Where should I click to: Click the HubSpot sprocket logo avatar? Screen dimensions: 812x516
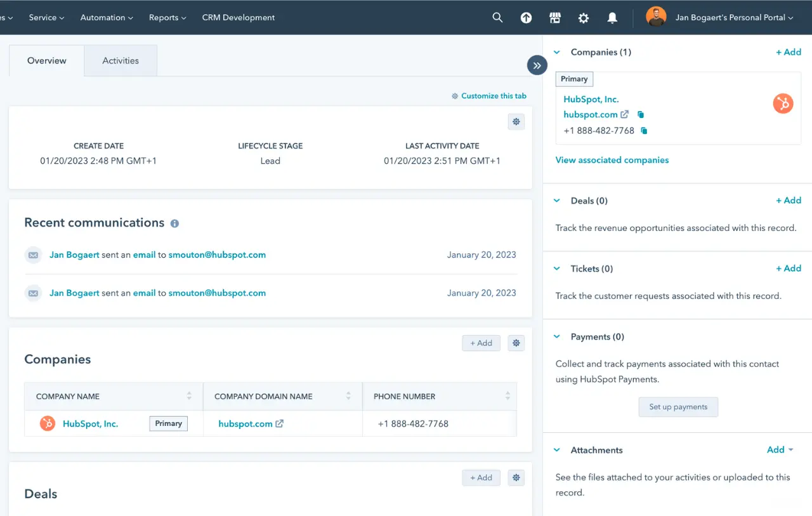pos(783,103)
